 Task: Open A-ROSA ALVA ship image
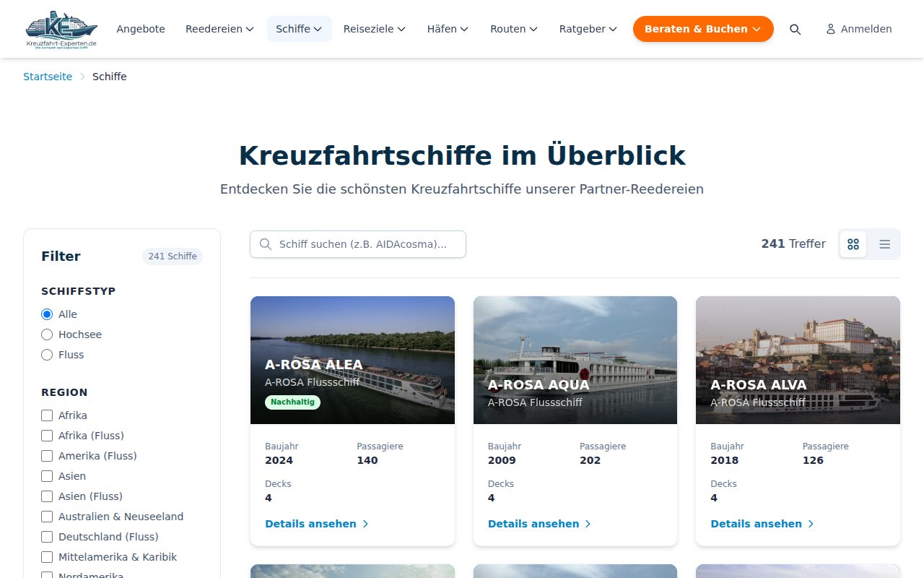[798, 360]
